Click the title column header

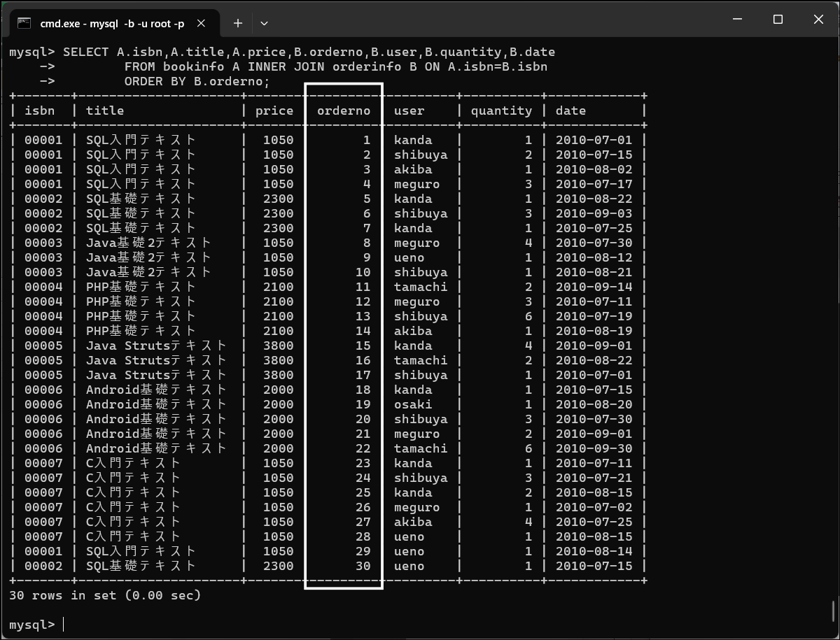point(105,111)
